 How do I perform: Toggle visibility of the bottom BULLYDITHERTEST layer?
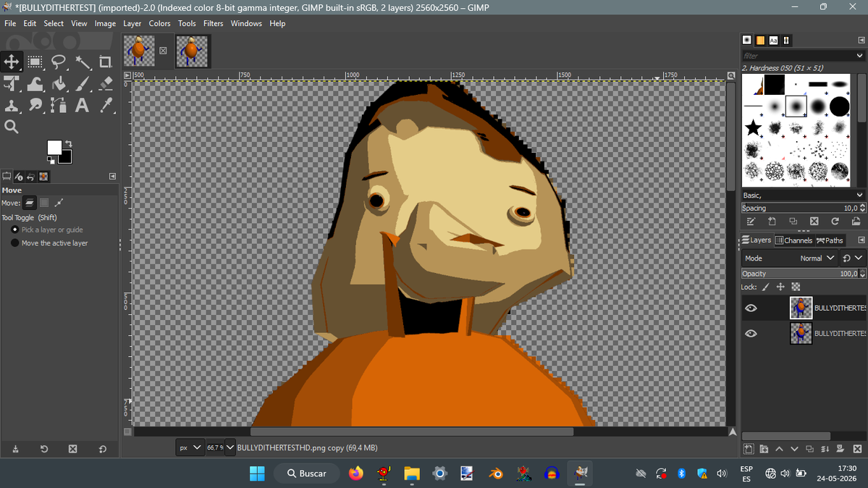[x=751, y=334]
